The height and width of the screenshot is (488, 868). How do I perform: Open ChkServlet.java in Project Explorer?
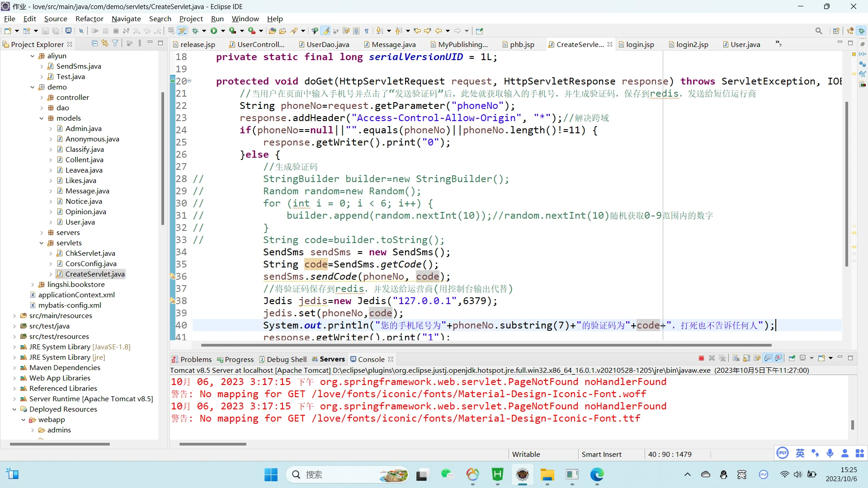[90, 253]
